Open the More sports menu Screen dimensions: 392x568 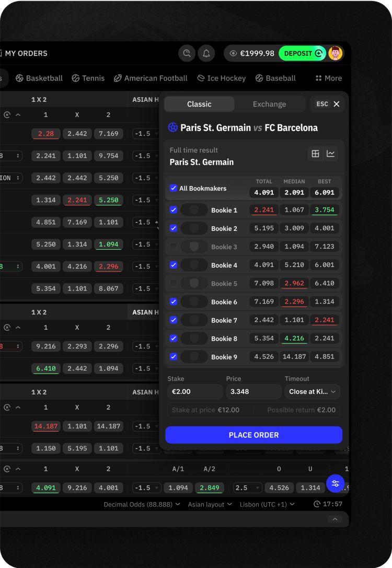(328, 78)
